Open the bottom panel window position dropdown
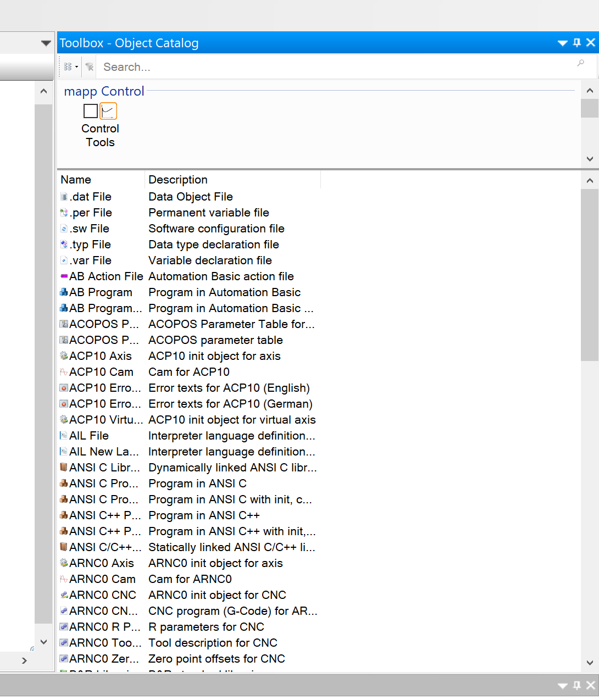This screenshot has height=700, width=599. coord(563,686)
